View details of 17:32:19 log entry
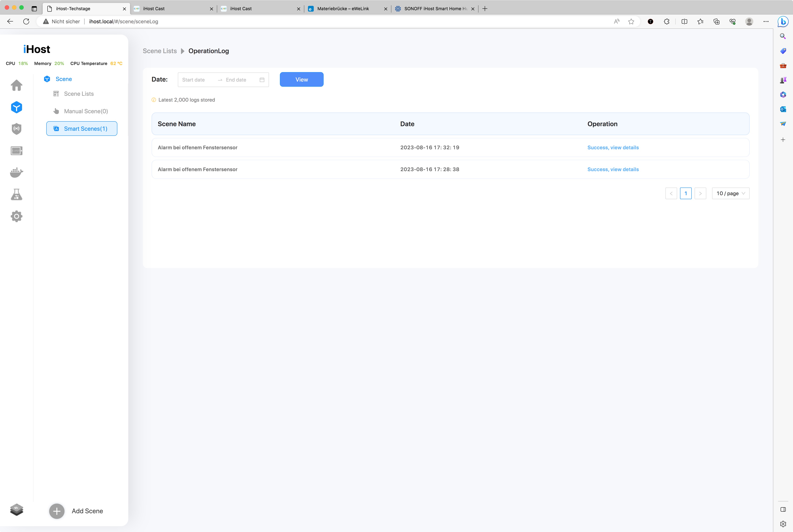The width and height of the screenshot is (793, 532). tap(613, 148)
